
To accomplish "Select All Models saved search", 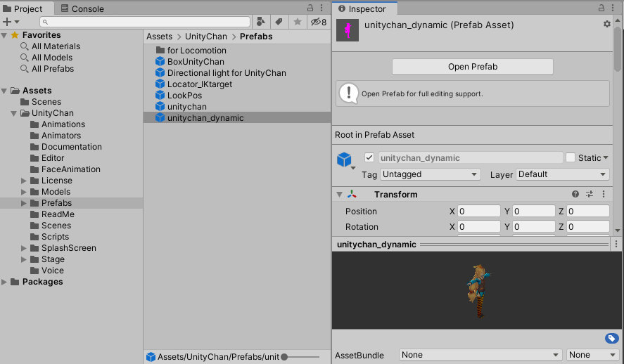I will point(52,58).
